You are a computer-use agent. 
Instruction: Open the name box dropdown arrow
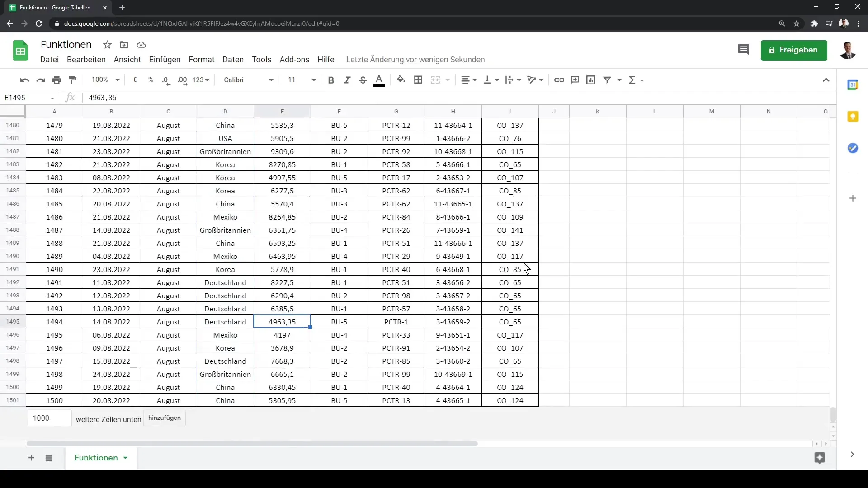pyautogui.click(x=52, y=98)
